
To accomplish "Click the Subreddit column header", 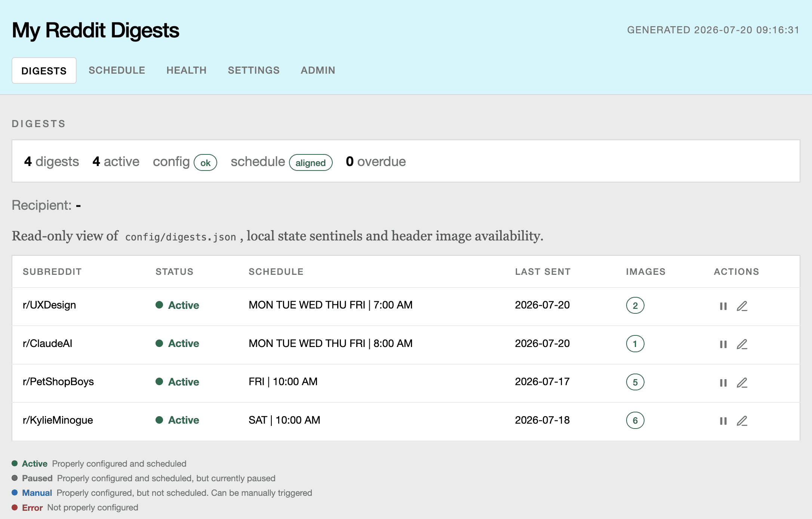I will tap(52, 272).
